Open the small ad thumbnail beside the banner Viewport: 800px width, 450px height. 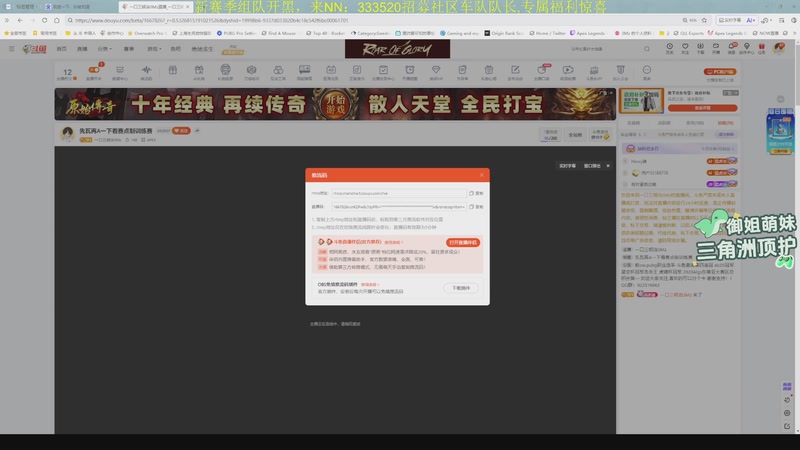641,101
